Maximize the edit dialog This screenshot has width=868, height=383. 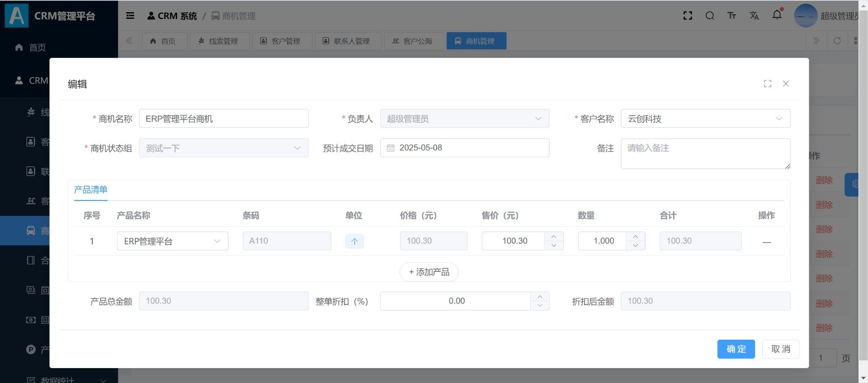pos(767,84)
